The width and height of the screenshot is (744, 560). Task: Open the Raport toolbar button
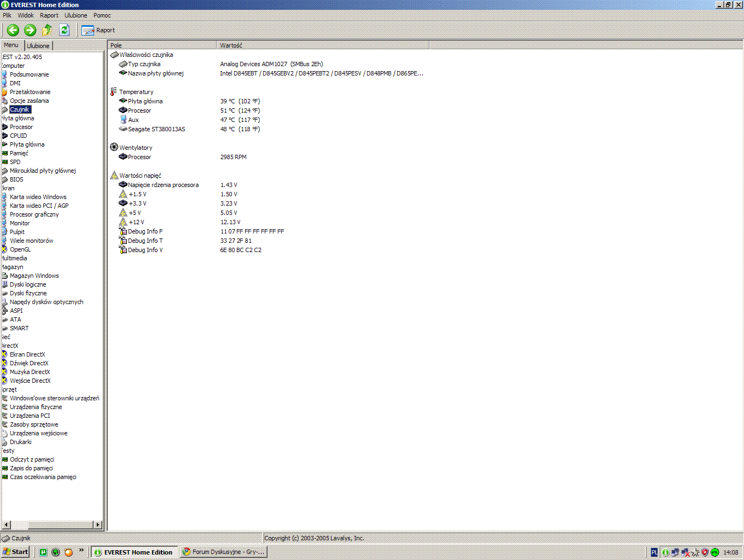pyautogui.click(x=98, y=30)
